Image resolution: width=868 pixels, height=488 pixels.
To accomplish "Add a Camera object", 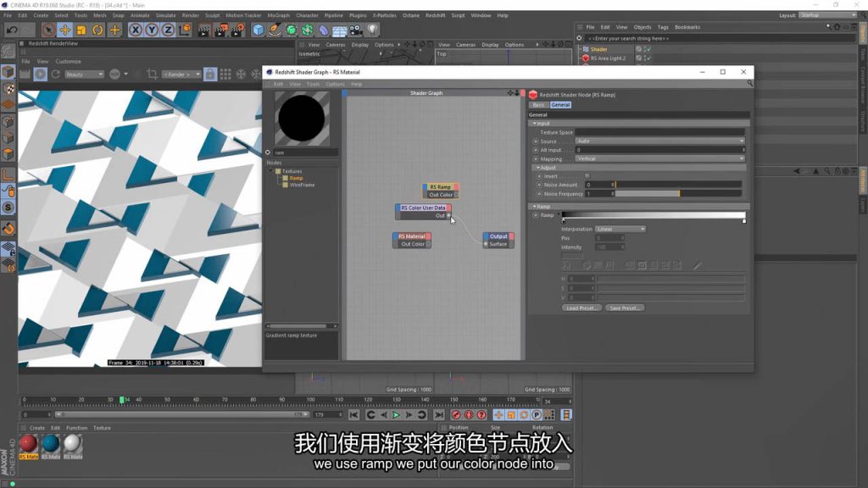I will (356, 30).
